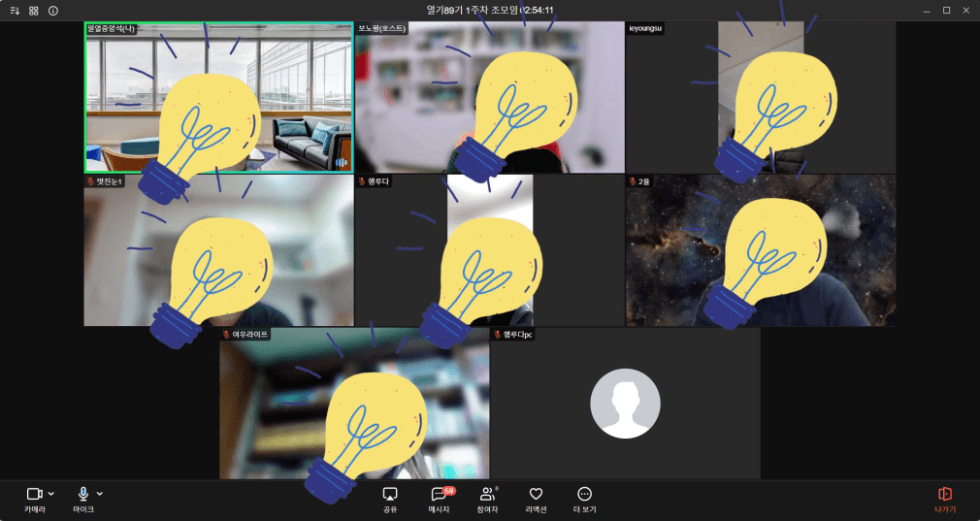Minimize the meeting window

tap(928, 11)
